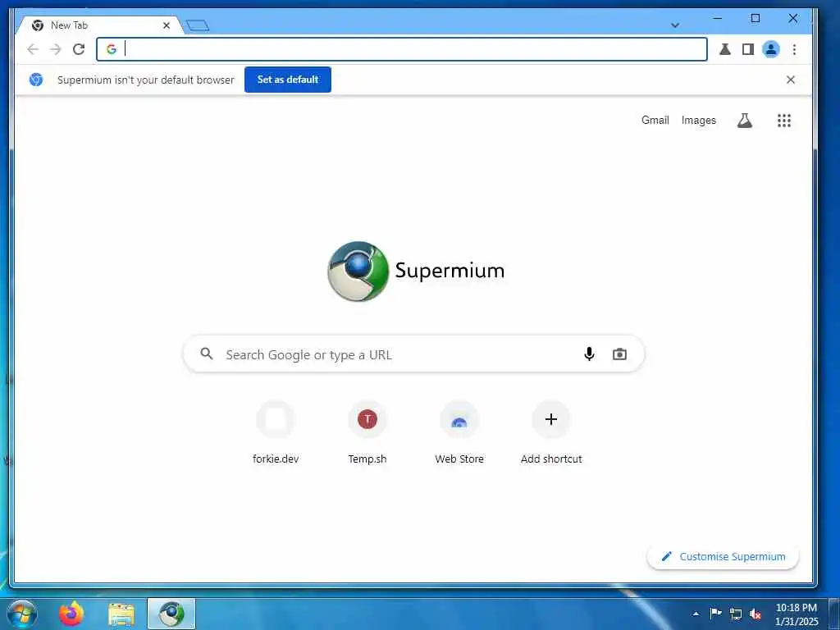The height and width of the screenshot is (630, 840).
Task: Search by image with camera icon
Action: coord(620,354)
